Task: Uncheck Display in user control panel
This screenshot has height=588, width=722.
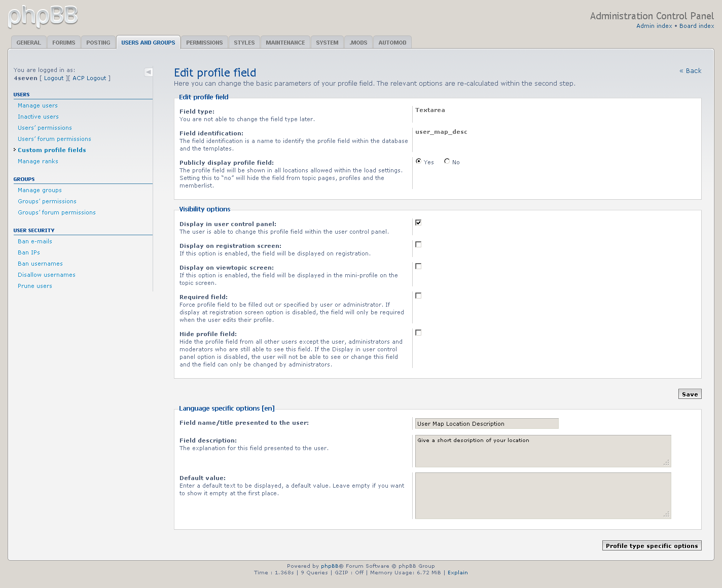Action: tap(418, 223)
